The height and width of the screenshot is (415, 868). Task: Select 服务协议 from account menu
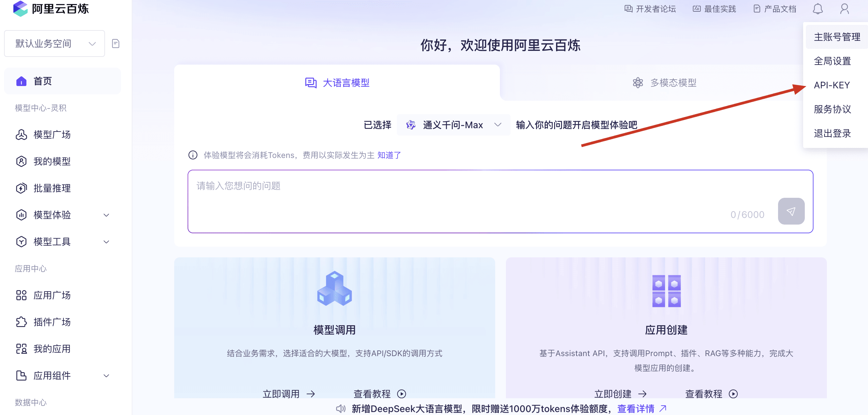coord(832,109)
